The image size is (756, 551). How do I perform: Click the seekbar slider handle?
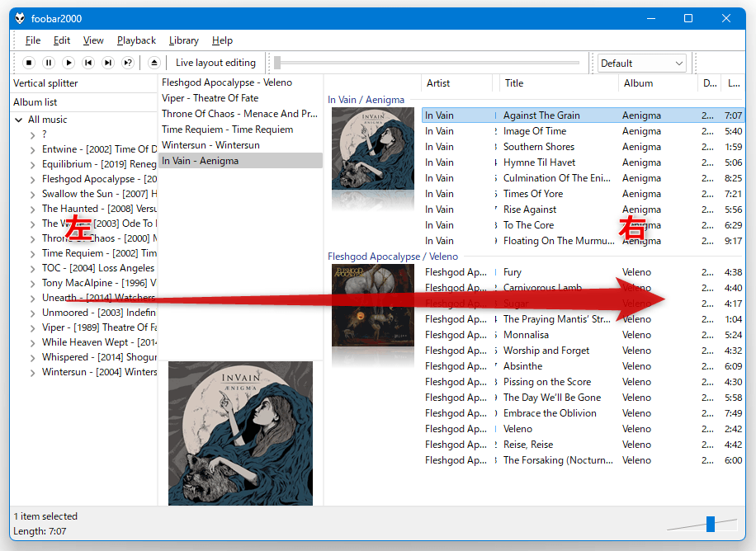pos(277,63)
